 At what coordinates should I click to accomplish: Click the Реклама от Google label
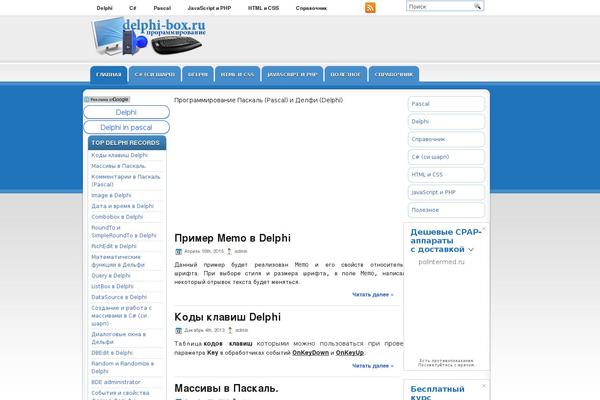[x=107, y=100]
